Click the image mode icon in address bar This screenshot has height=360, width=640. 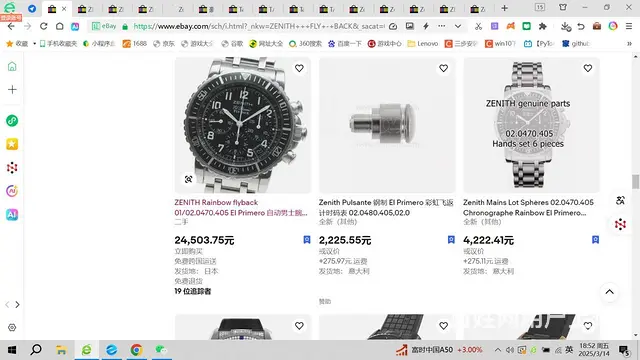tap(409, 26)
